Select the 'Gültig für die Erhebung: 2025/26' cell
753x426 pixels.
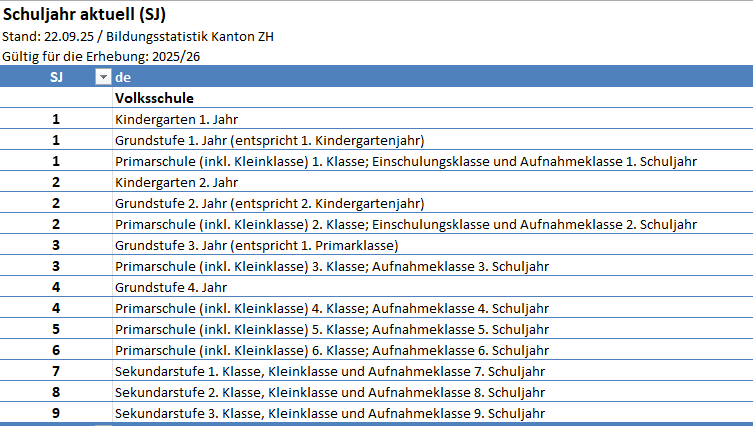101,57
